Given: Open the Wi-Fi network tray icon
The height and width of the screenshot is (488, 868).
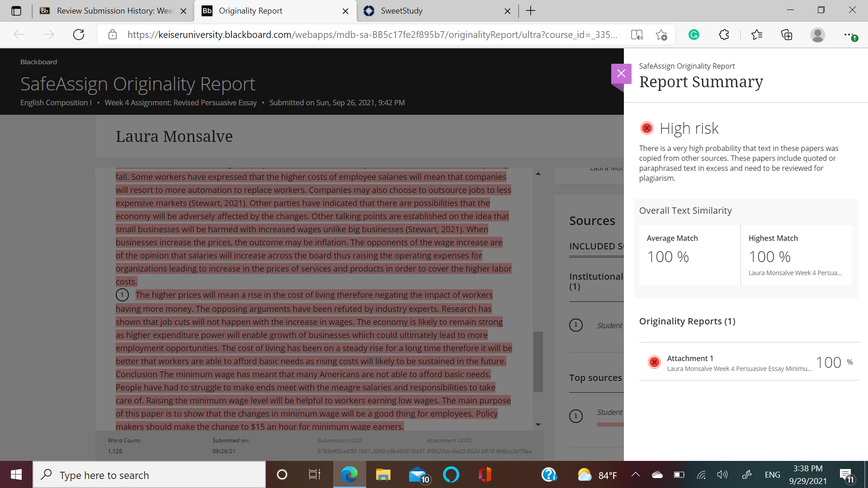Looking at the screenshot, I should click(x=701, y=474).
